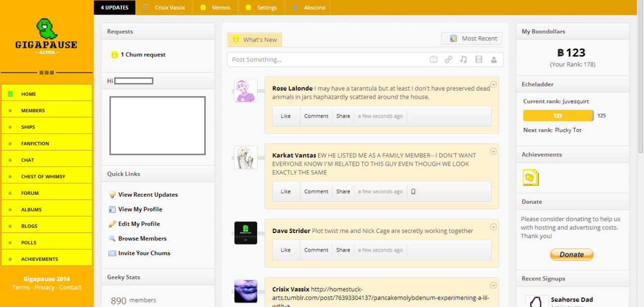Click the grey icon next to Abscond

[295, 8]
